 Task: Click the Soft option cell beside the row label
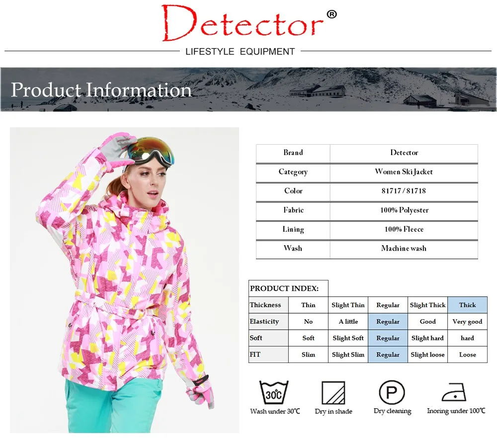308,338
